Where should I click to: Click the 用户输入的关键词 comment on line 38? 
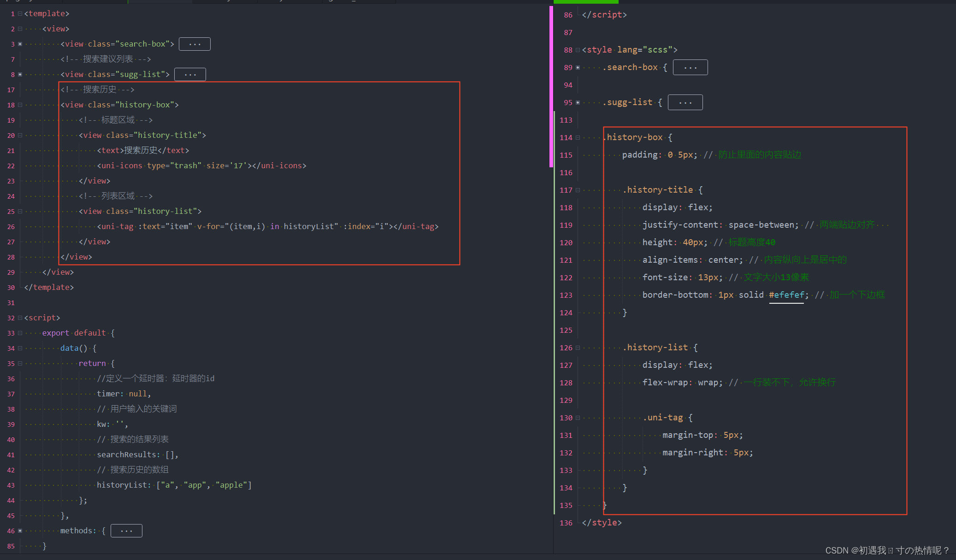pyautogui.click(x=137, y=409)
